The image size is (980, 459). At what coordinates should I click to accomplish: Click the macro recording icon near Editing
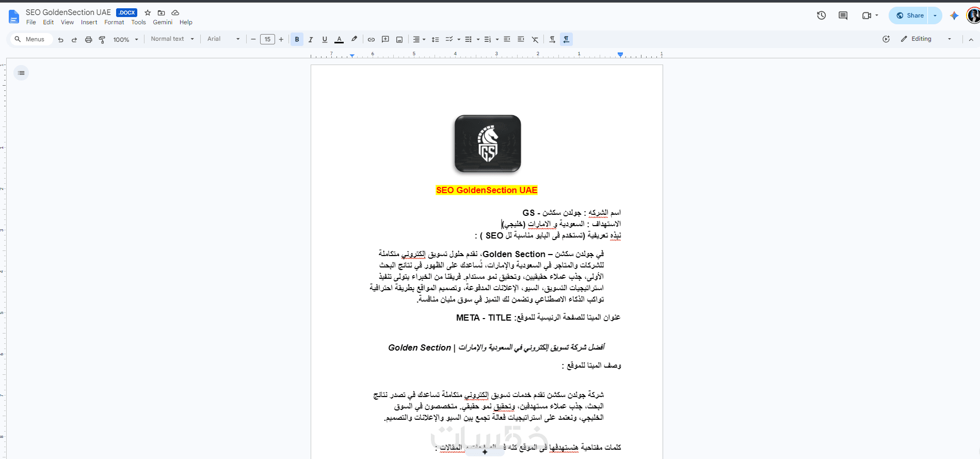[886, 39]
